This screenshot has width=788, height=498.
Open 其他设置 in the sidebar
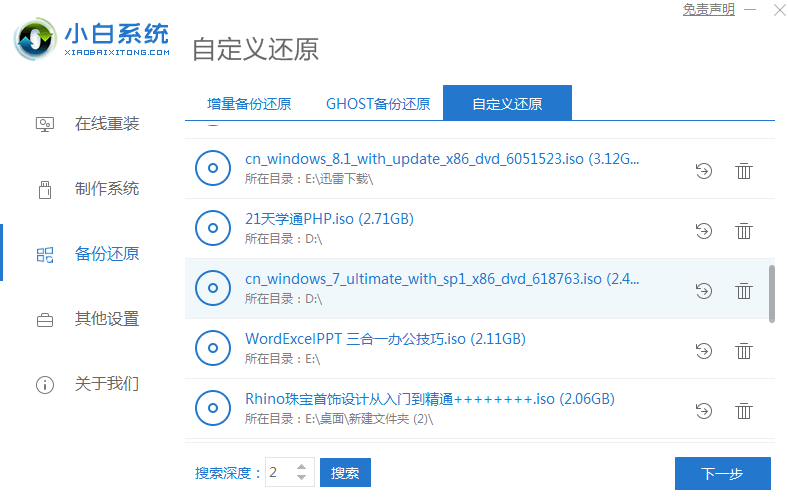(x=106, y=319)
